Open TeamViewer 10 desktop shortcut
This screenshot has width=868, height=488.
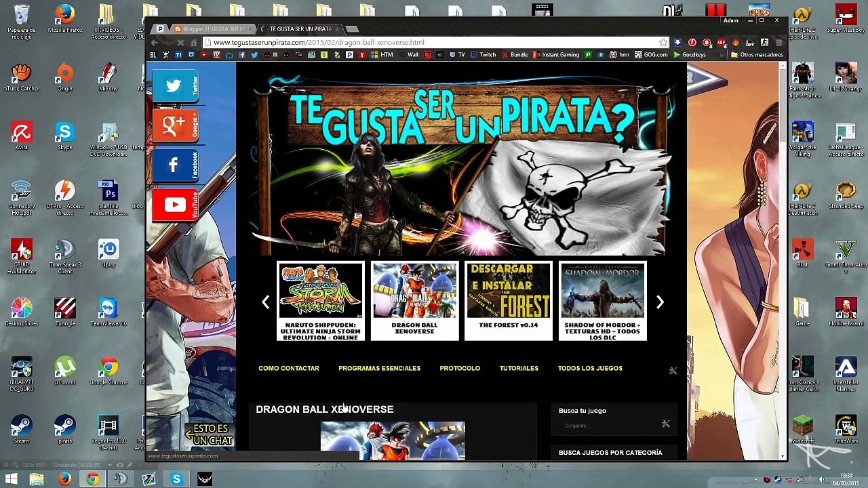coord(108,312)
